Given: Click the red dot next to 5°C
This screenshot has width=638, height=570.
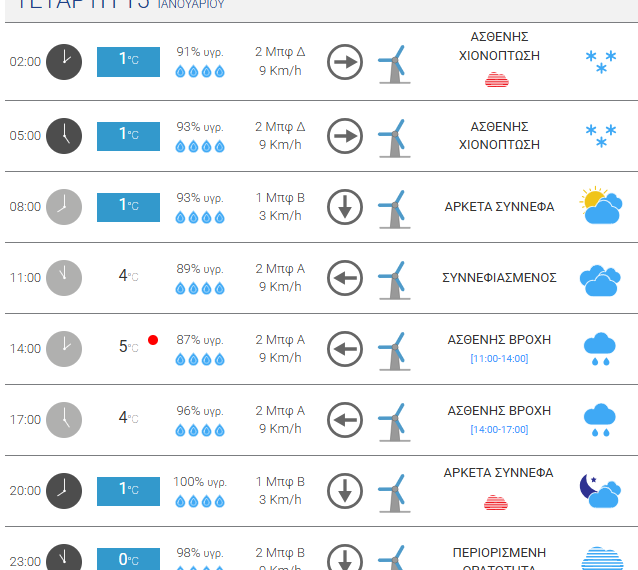Looking at the screenshot, I should click(x=153, y=340).
